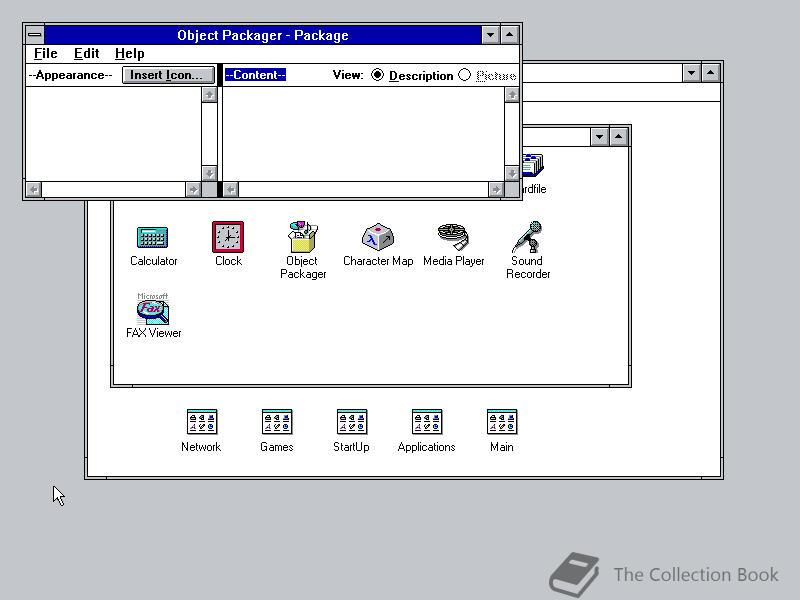Viewport: 800px width, 600px height.
Task: Maximize the Object Packager window
Action: click(x=510, y=35)
